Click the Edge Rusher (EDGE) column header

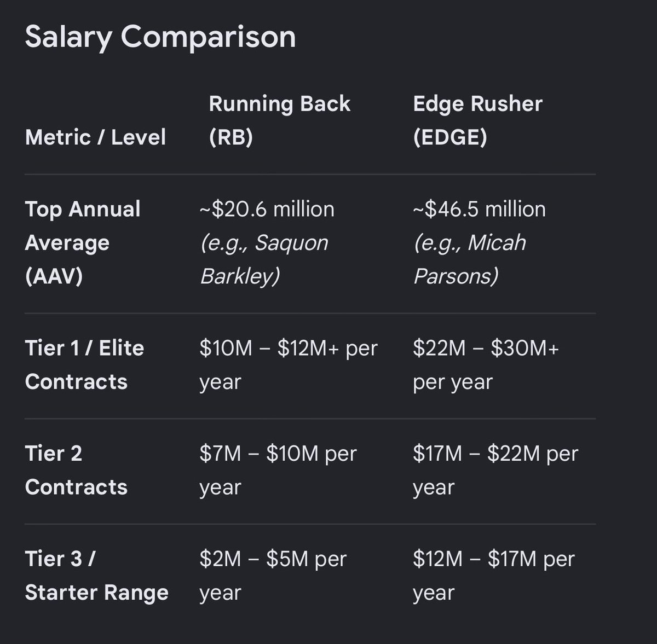click(x=477, y=120)
